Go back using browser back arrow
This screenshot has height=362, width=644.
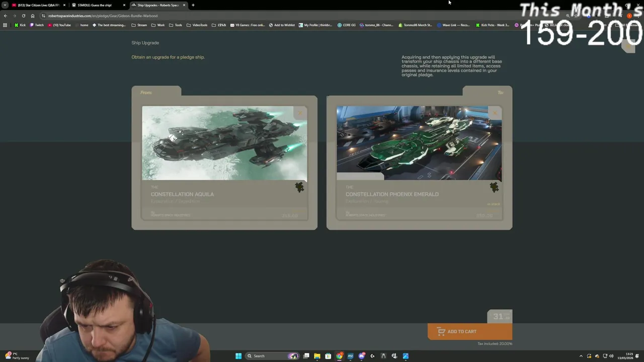click(x=6, y=16)
